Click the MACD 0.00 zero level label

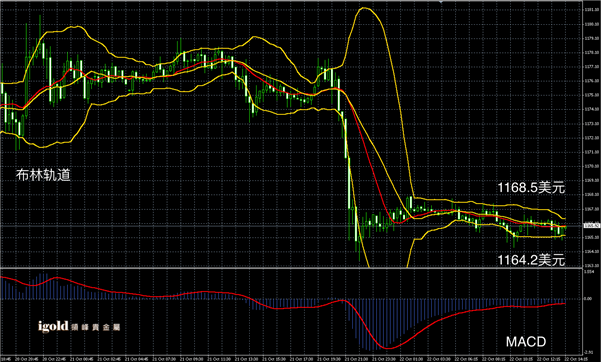(588, 298)
